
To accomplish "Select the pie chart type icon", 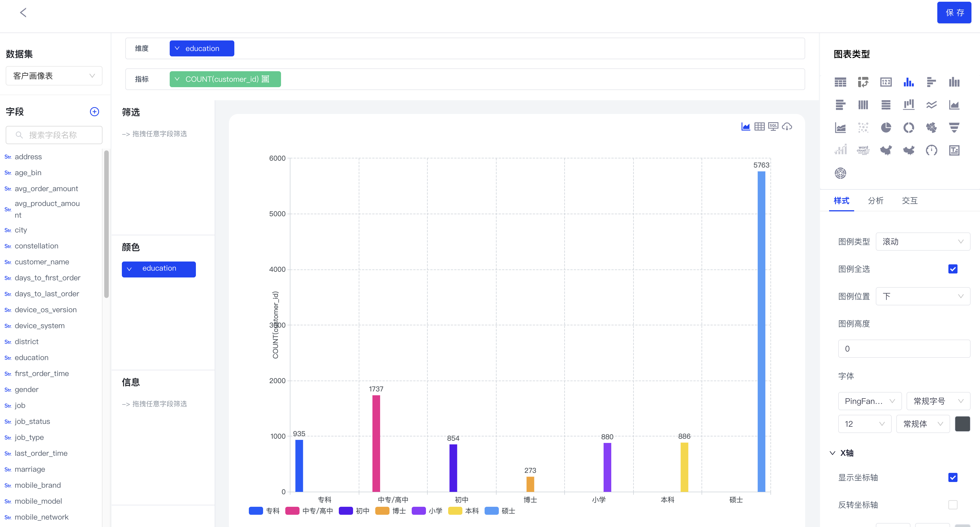I will (x=886, y=127).
